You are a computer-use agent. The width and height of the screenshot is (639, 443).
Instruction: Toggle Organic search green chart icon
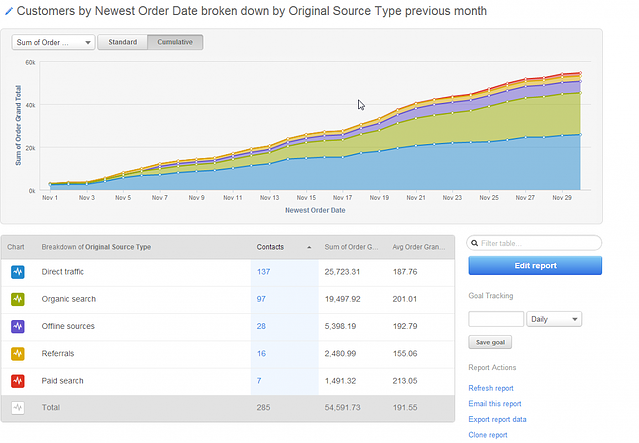point(17,299)
